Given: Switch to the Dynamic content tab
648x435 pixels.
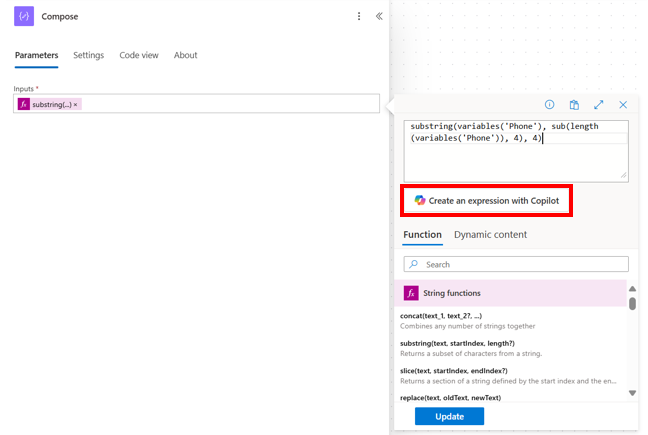Looking at the screenshot, I should click(491, 235).
